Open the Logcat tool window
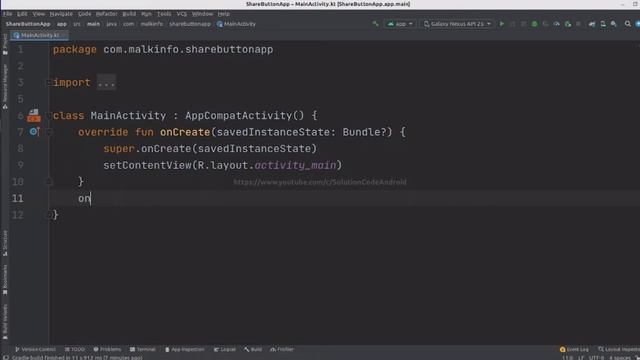Viewport: 640px width, 360px height. coord(225,349)
